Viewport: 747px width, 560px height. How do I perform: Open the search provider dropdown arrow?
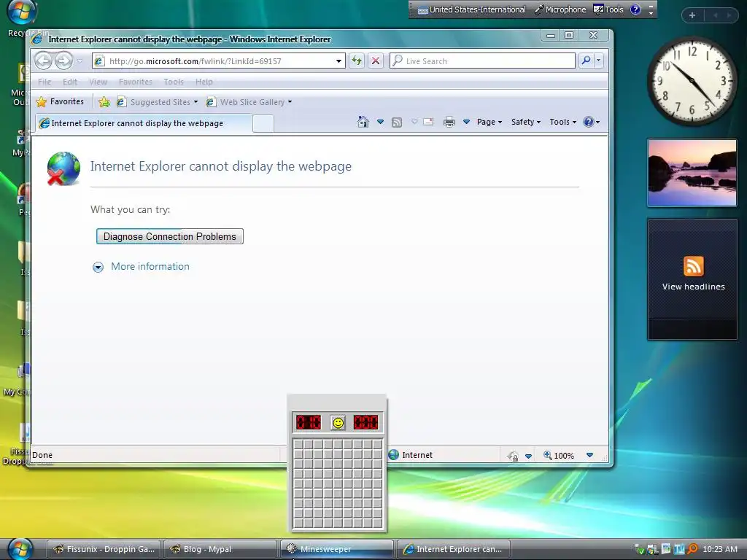tap(598, 61)
